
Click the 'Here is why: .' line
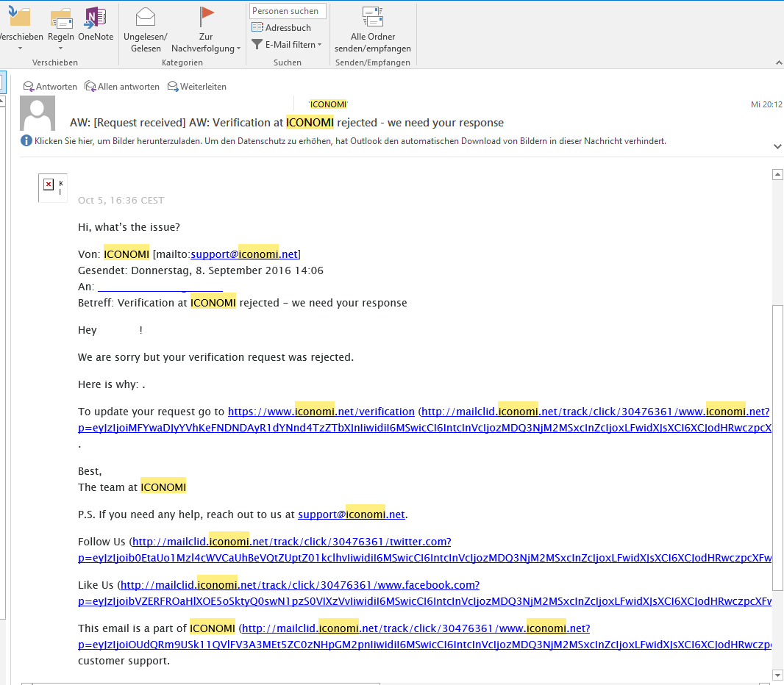112,384
